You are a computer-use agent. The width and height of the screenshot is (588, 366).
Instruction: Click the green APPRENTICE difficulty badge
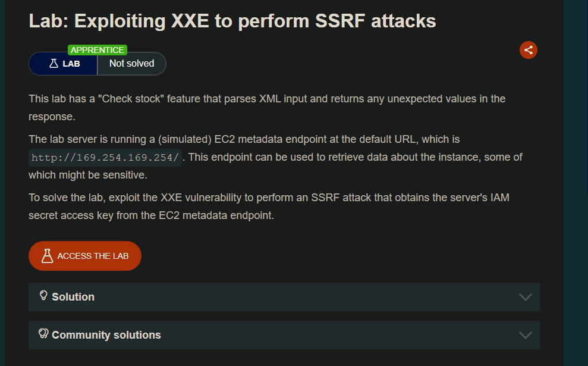[98, 50]
